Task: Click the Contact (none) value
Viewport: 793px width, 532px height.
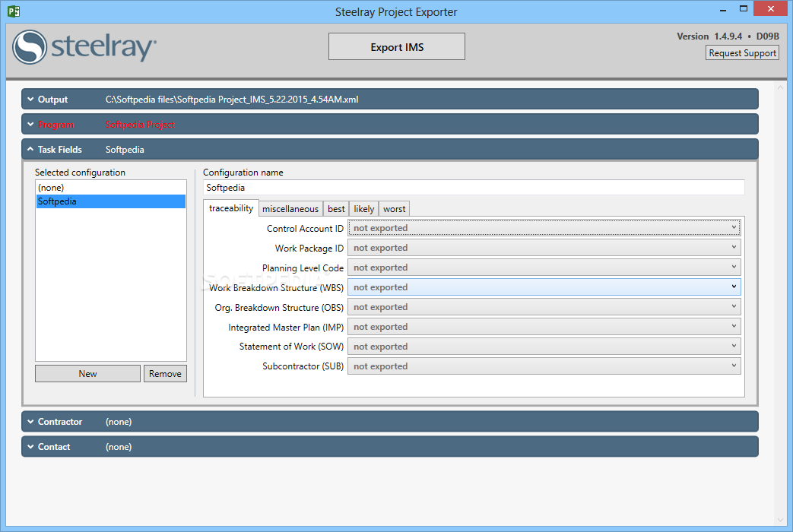Action: tap(119, 447)
